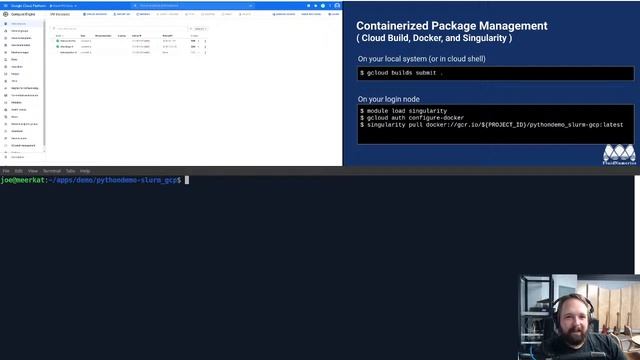
Task: Click SHOW INFO PANEL button
Action: coord(311,14)
